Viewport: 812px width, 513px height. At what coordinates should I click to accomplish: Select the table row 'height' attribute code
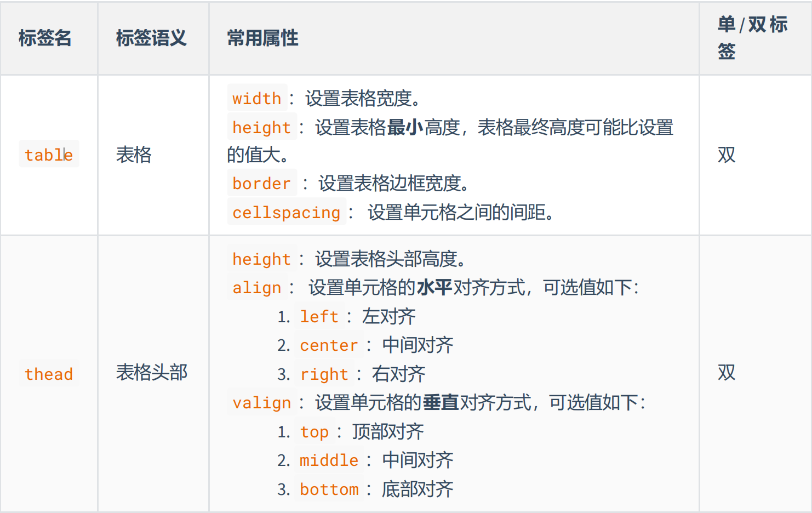click(x=262, y=127)
